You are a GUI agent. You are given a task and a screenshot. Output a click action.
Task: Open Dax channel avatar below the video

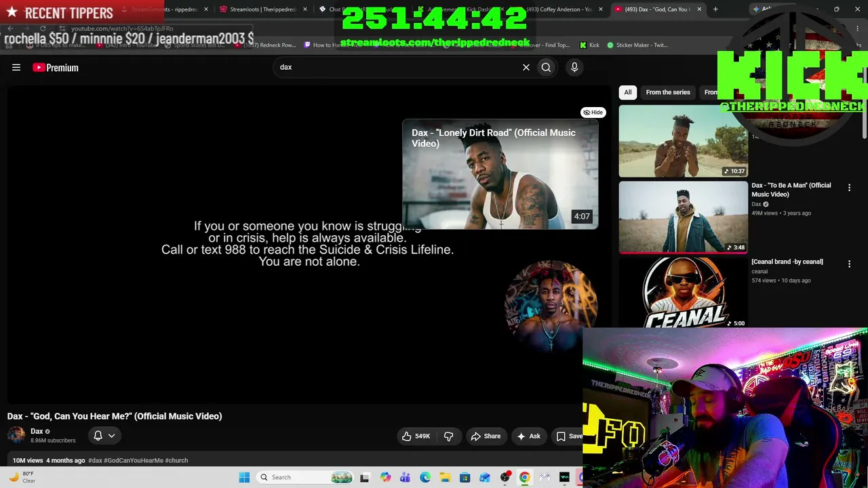click(16, 435)
